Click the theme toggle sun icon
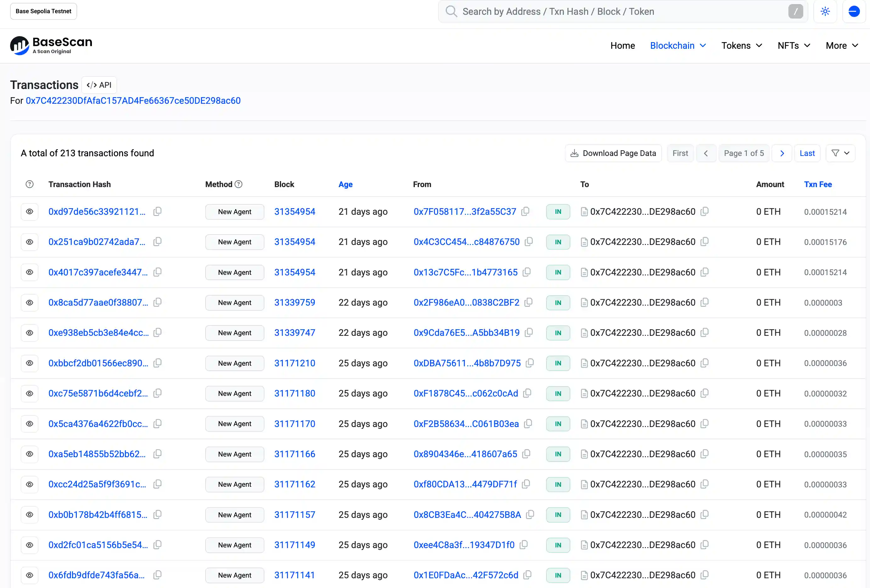The image size is (870, 588). pyautogui.click(x=825, y=11)
